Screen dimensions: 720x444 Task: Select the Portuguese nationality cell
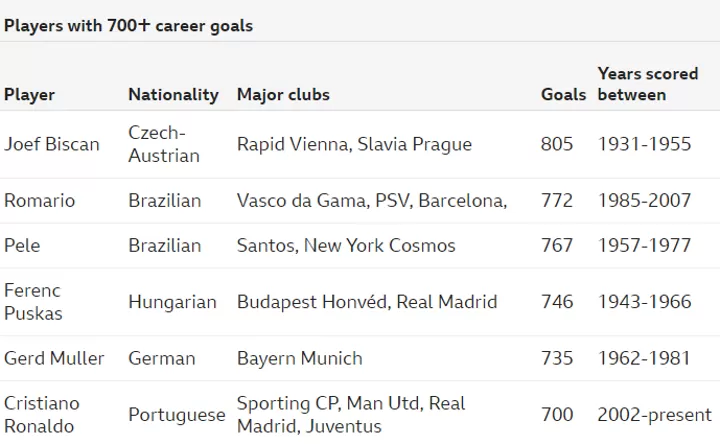[x=177, y=415]
